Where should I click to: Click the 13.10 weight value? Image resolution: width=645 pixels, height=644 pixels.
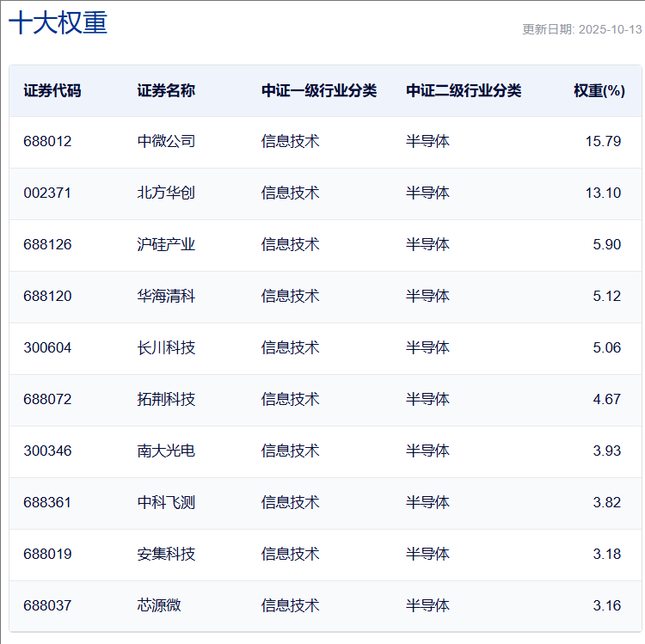[x=603, y=193]
